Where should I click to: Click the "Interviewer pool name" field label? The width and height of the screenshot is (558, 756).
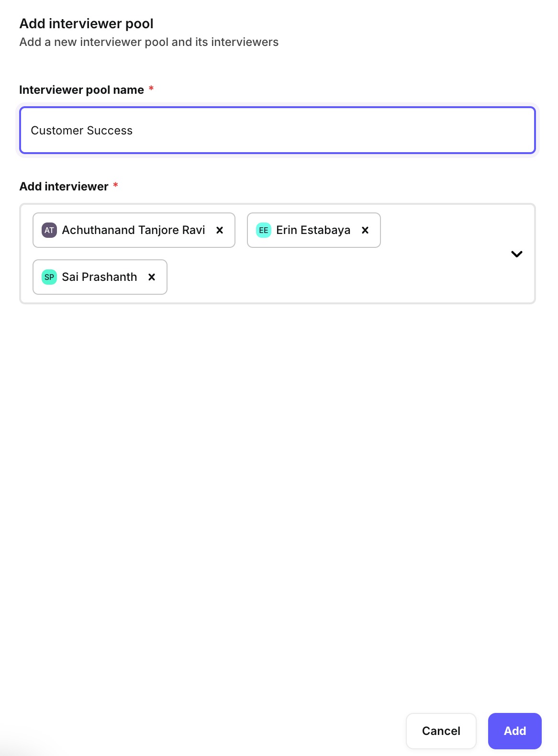pyautogui.click(x=81, y=90)
